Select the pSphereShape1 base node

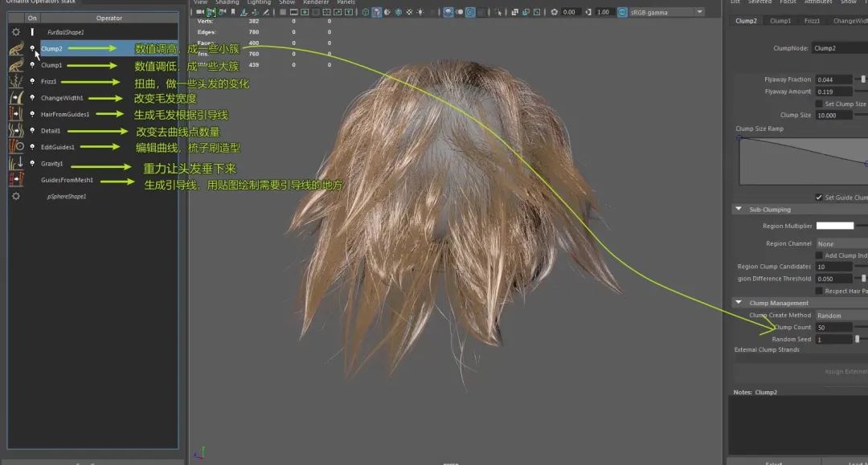click(x=67, y=196)
